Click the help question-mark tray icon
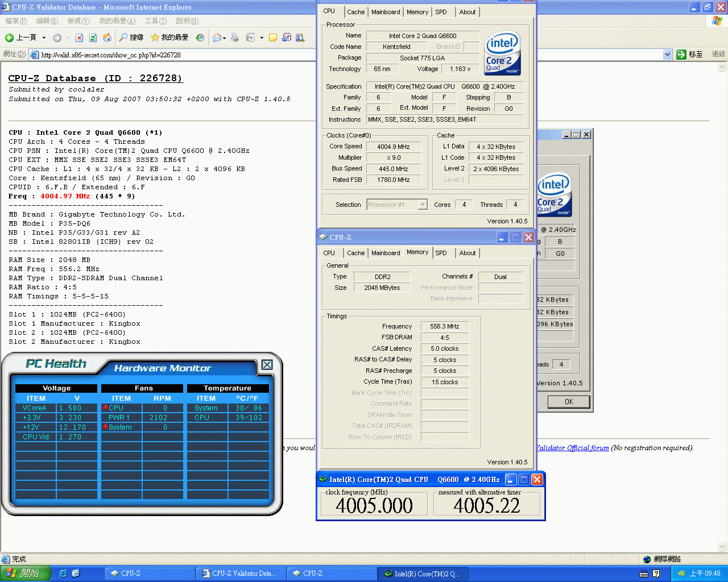 tap(656, 573)
